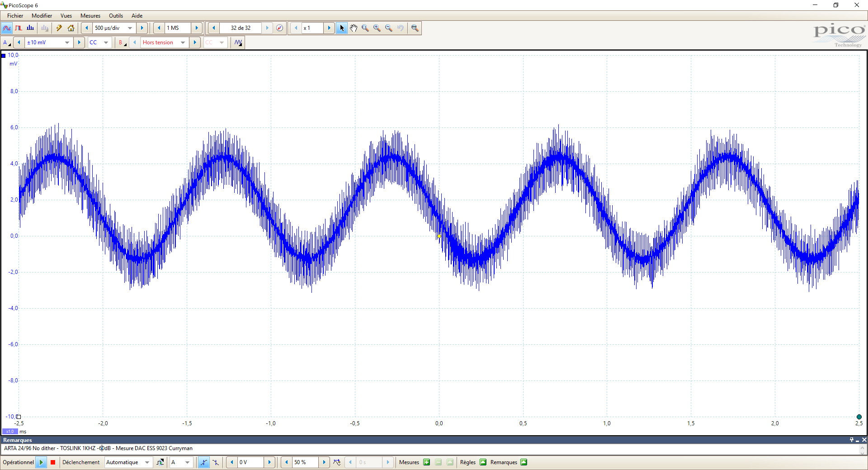Start capture with the play button
Image resolution: width=868 pixels, height=470 pixels.
coord(41,462)
